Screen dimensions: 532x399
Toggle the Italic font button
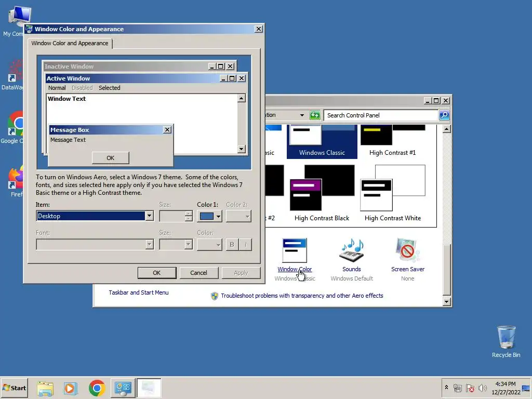coord(245,244)
